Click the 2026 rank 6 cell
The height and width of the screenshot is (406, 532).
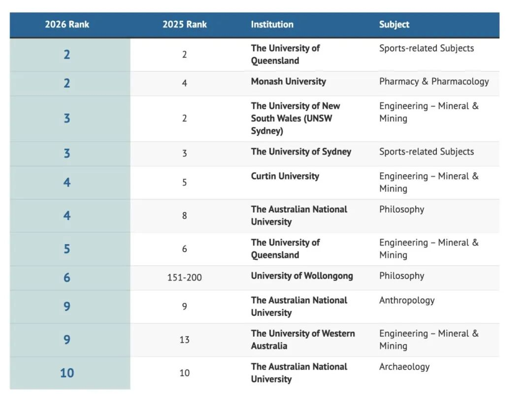[67, 278]
